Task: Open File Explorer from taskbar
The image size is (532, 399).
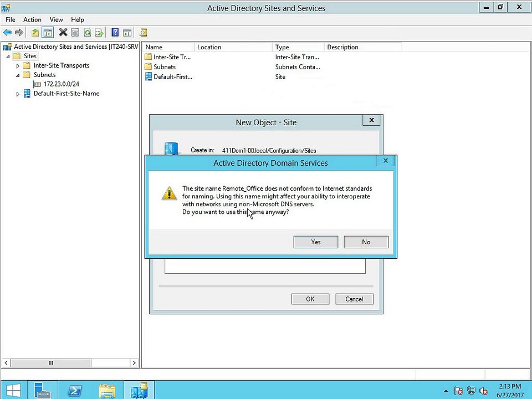Action: (107, 390)
